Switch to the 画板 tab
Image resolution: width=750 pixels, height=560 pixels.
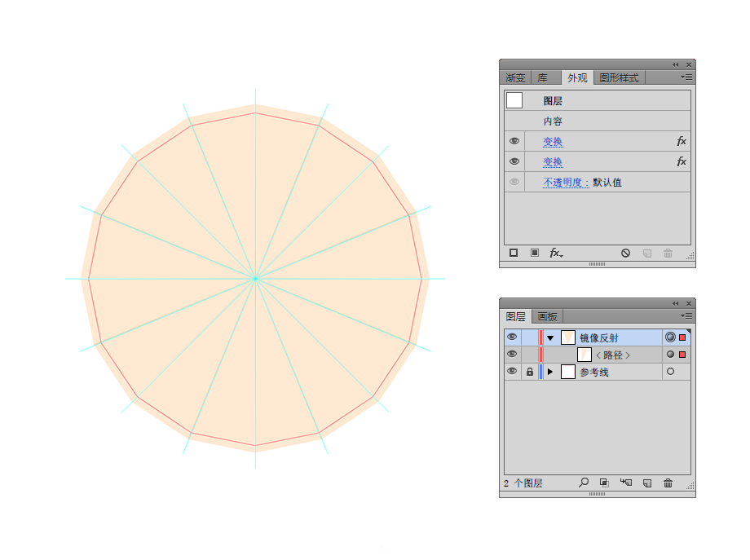[x=547, y=316]
